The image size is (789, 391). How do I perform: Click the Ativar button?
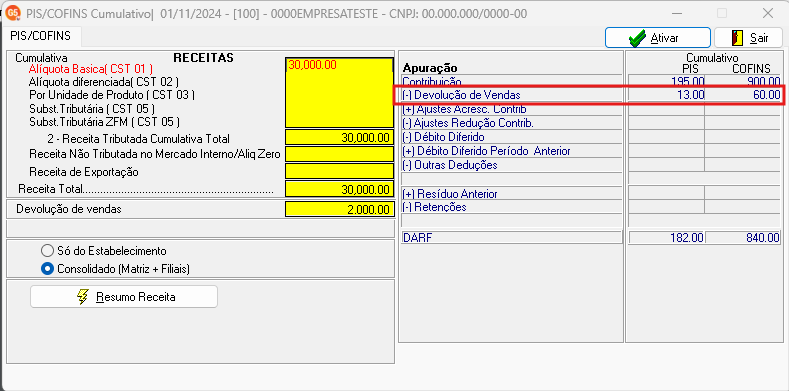click(x=658, y=38)
